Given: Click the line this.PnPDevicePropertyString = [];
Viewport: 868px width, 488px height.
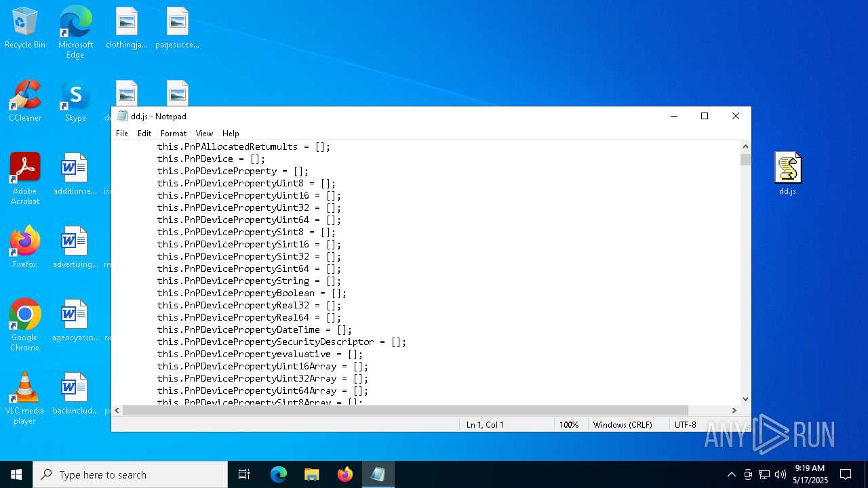Looking at the screenshot, I should point(249,281).
